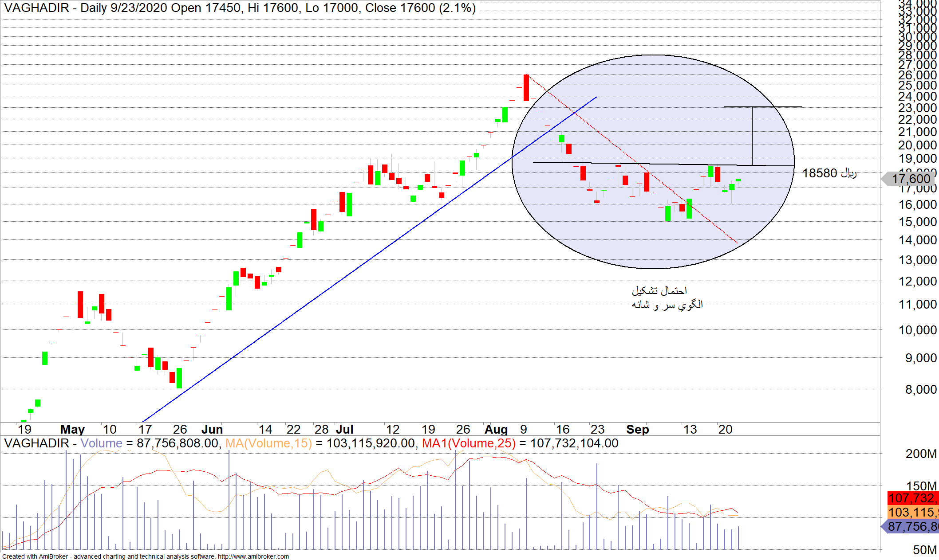The image size is (939, 560).
Task: Click the MA1(Volume,25) legend label
Action: point(469,443)
